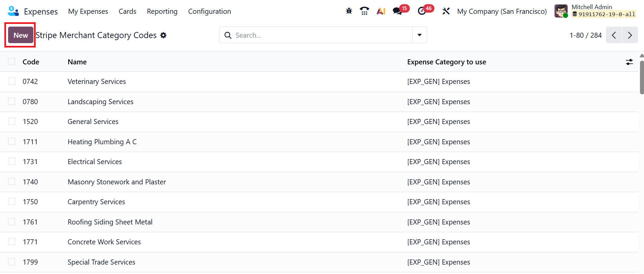Image resolution: width=644 pixels, height=274 pixels.
Task: Click the wrench and screwdriver tools icon
Action: click(446, 11)
